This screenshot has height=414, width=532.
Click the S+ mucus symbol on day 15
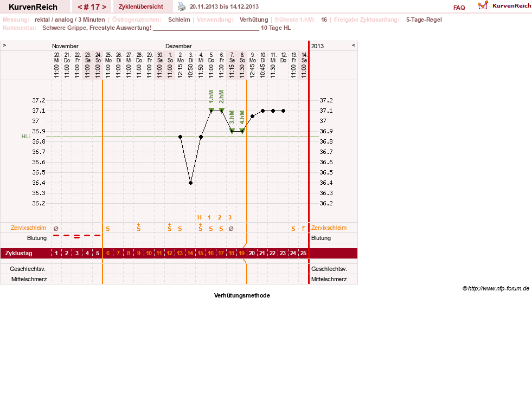point(201,227)
